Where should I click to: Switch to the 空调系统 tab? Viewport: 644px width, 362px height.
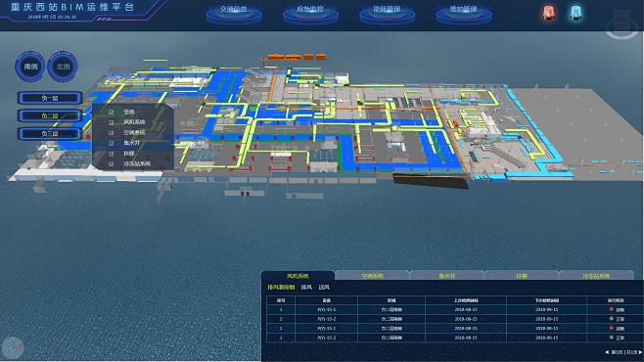[372, 276]
